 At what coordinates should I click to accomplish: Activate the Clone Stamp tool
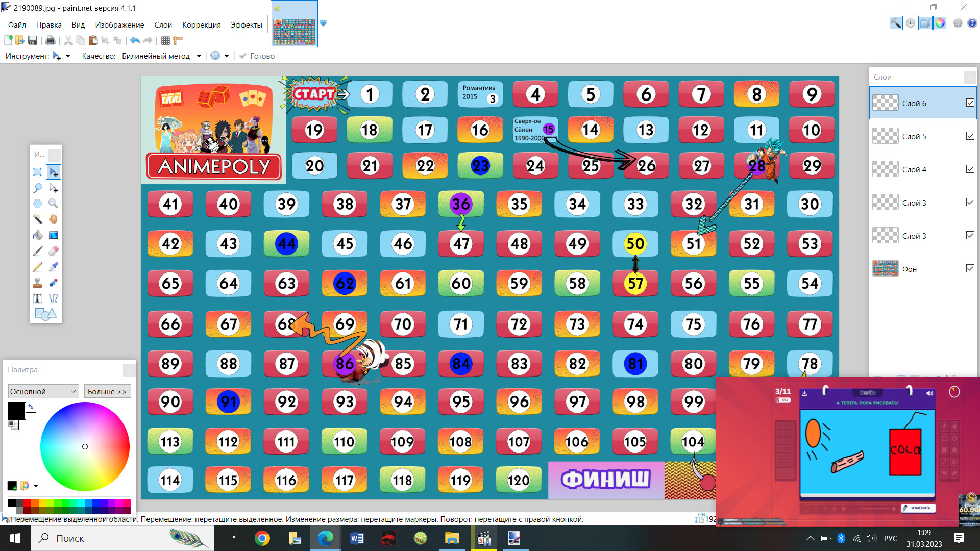(37, 283)
